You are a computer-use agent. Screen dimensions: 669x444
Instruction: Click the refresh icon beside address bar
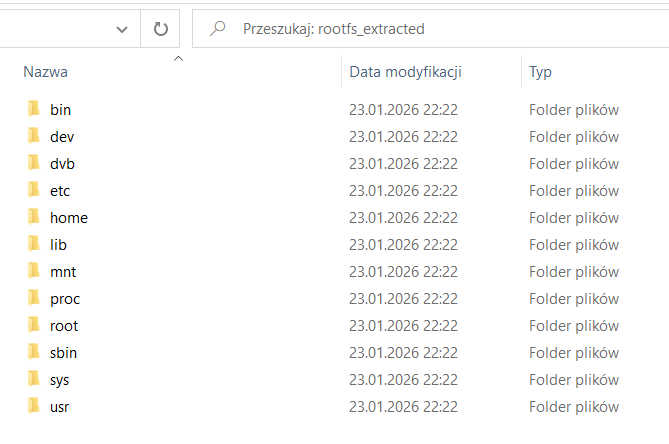[160, 29]
